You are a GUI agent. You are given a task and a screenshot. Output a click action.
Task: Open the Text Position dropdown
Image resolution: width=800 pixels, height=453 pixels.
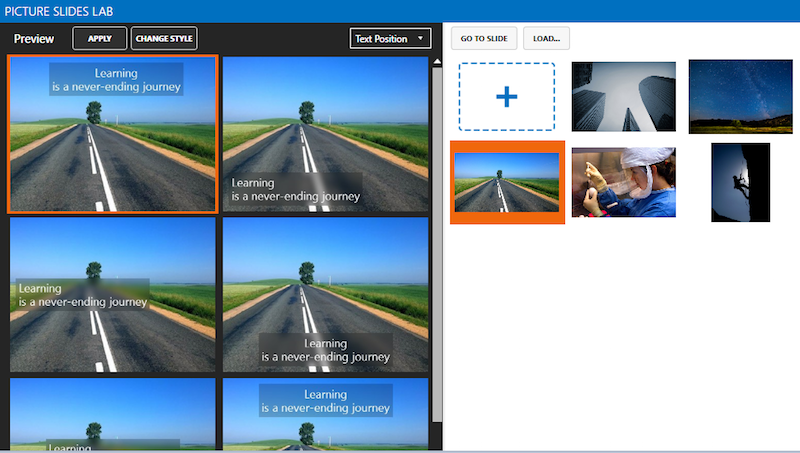(x=391, y=39)
